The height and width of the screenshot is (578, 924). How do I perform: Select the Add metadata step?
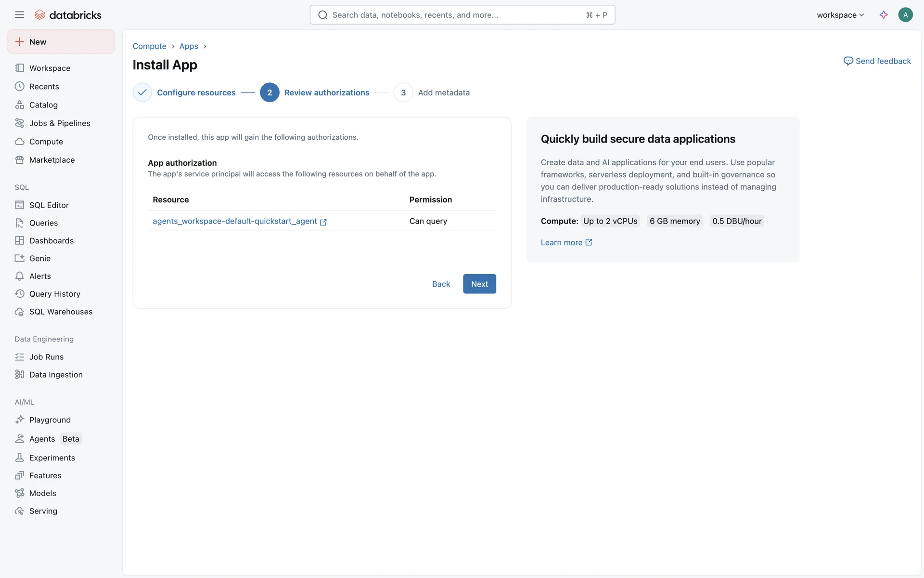click(443, 92)
